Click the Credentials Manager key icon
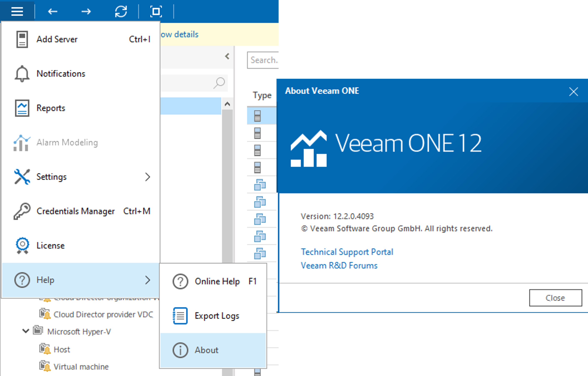 tap(22, 211)
